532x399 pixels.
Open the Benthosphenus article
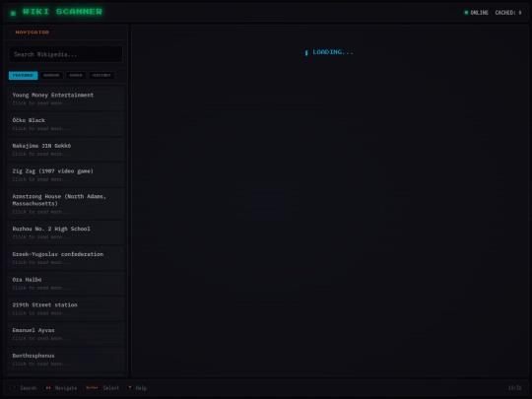coord(66,360)
